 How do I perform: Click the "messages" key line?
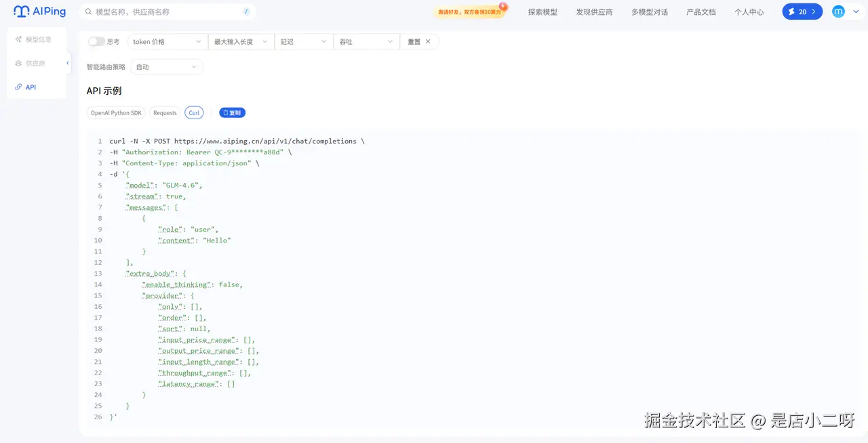tap(152, 207)
